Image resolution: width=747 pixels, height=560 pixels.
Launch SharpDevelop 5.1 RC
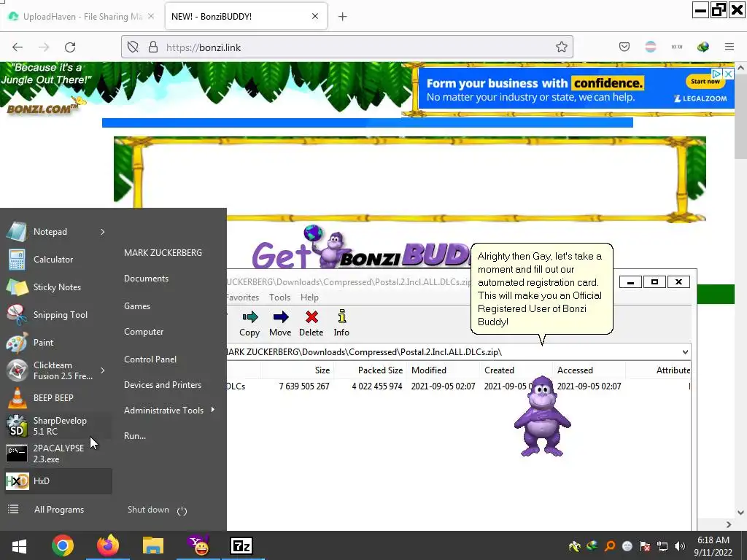tap(58, 426)
